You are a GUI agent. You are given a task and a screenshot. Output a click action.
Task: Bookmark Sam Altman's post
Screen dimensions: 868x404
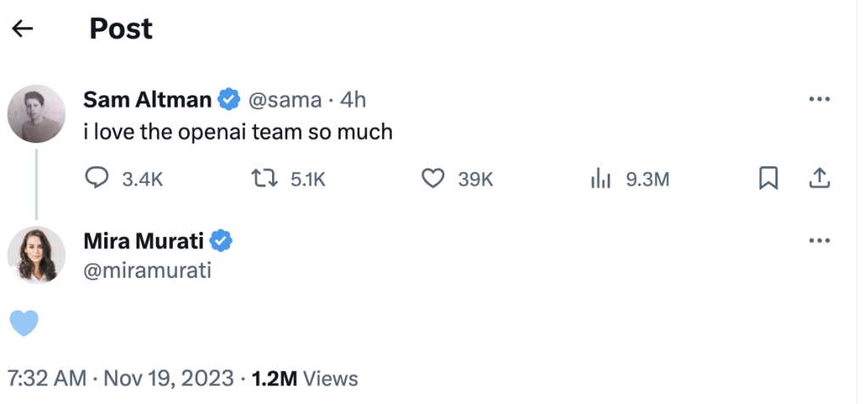coord(768,179)
